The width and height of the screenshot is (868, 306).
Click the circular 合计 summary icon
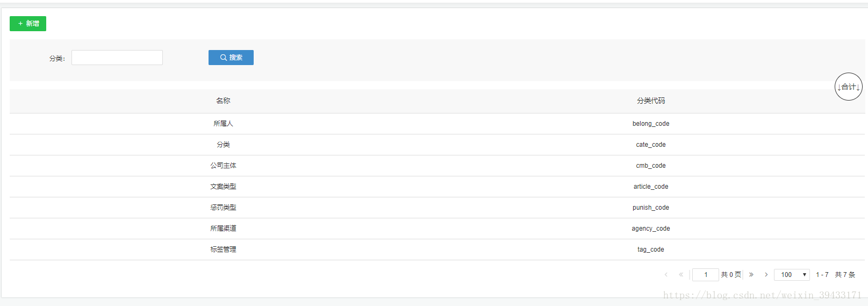tap(849, 87)
